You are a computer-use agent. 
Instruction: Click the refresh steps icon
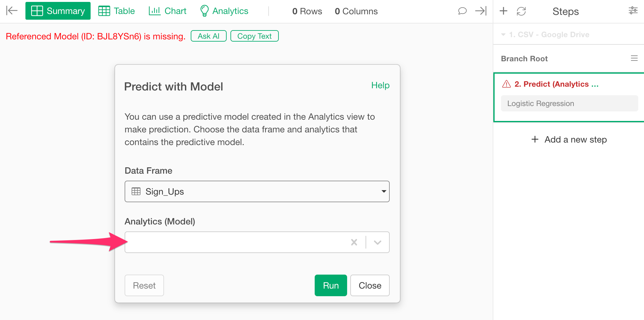(521, 11)
